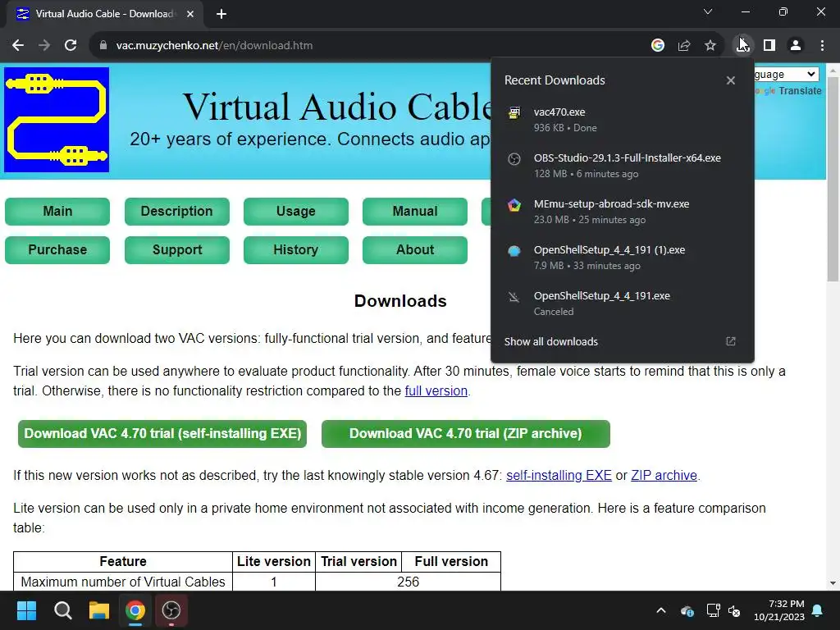Expand hidden system tray icons chevron
The width and height of the screenshot is (840, 630).
tap(661, 610)
